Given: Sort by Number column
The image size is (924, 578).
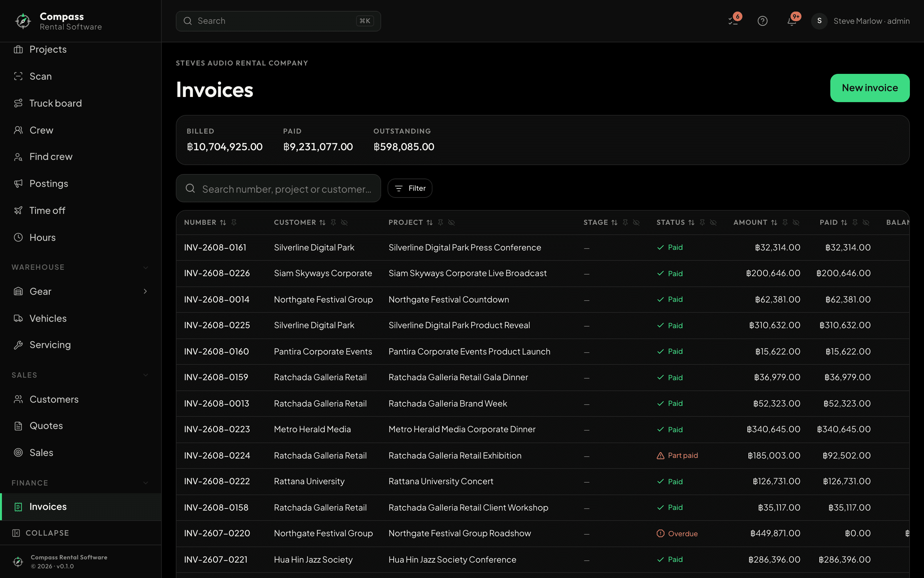Looking at the screenshot, I should [223, 223].
